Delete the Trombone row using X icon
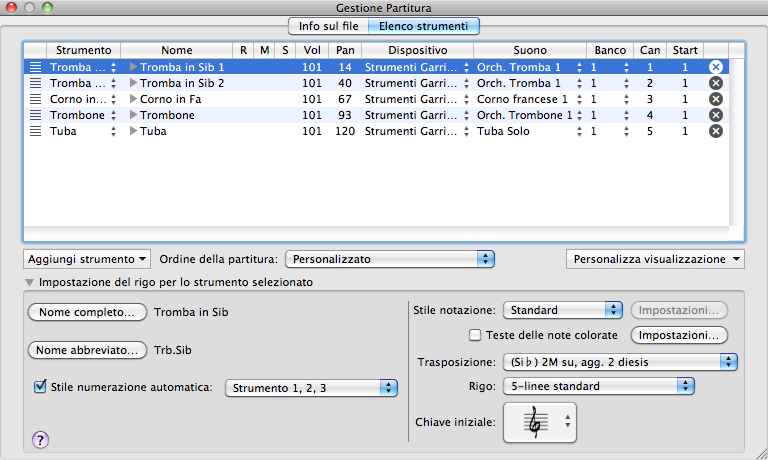768x460 pixels. coord(716,115)
